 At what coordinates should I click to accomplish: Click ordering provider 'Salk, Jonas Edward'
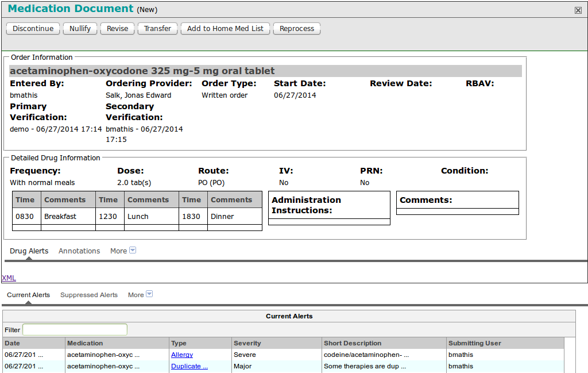coord(138,95)
